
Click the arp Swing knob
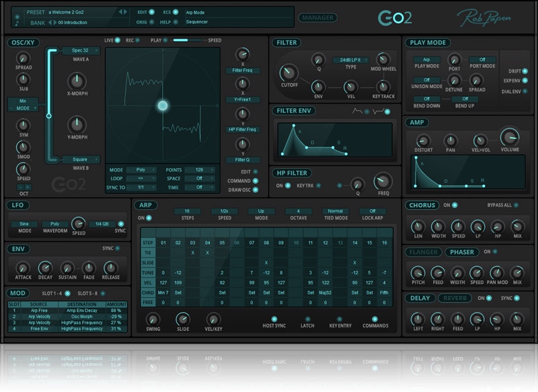[153, 319]
